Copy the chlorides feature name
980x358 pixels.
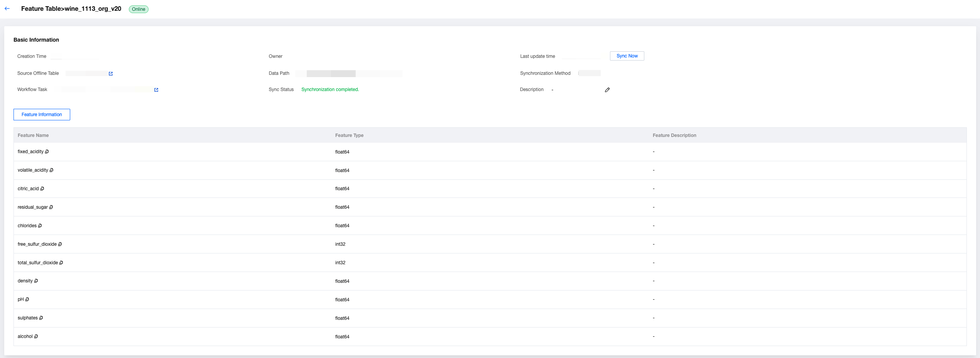pos(40,226)
